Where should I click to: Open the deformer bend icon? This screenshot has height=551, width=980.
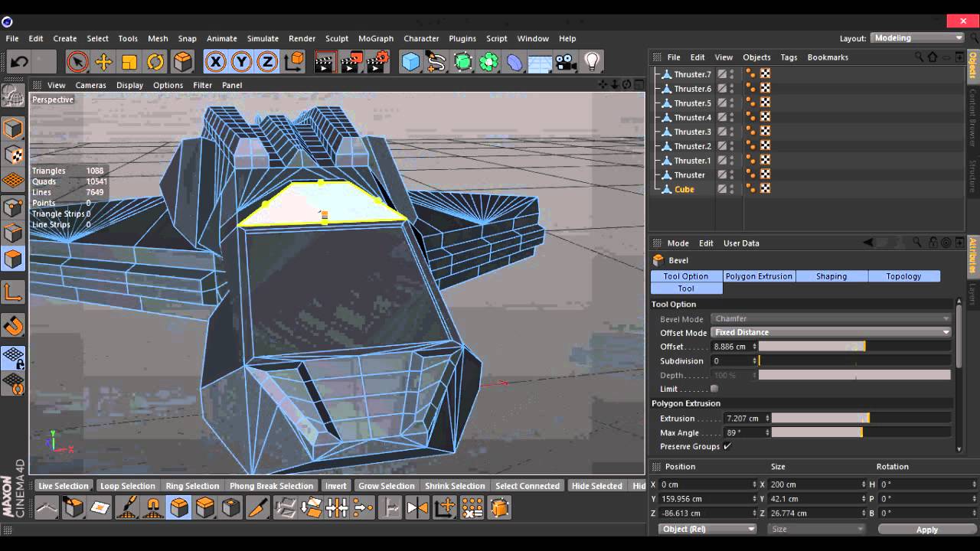coord(515,62)
